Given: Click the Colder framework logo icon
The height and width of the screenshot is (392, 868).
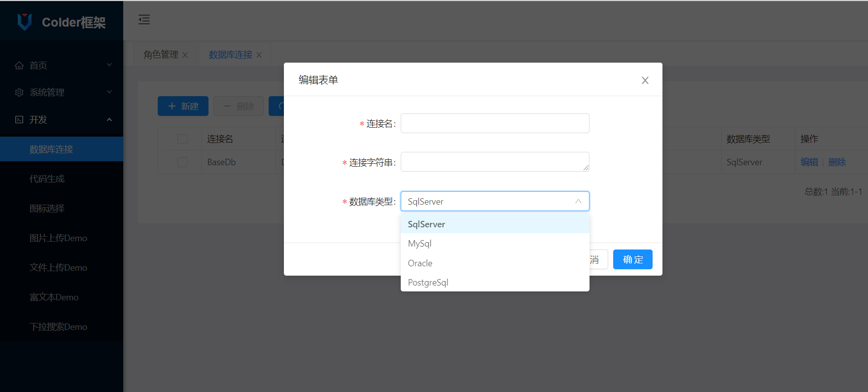Looking at the screenshot, I should [25, 22].
